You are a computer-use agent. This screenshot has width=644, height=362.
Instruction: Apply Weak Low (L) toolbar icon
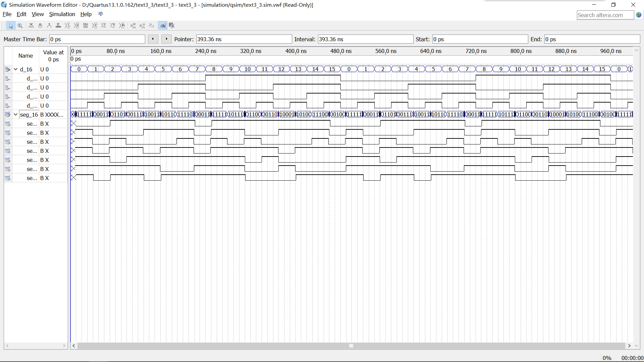point(67,26)
